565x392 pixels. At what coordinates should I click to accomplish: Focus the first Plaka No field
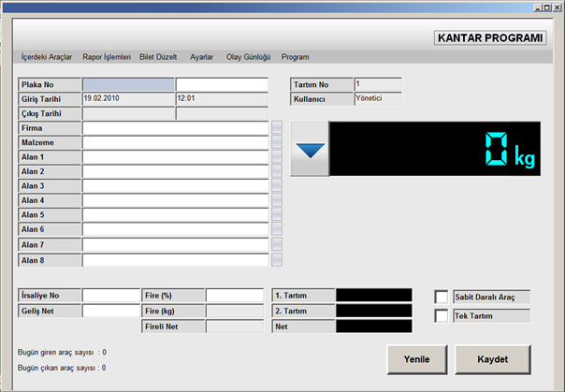coord(128,84)
